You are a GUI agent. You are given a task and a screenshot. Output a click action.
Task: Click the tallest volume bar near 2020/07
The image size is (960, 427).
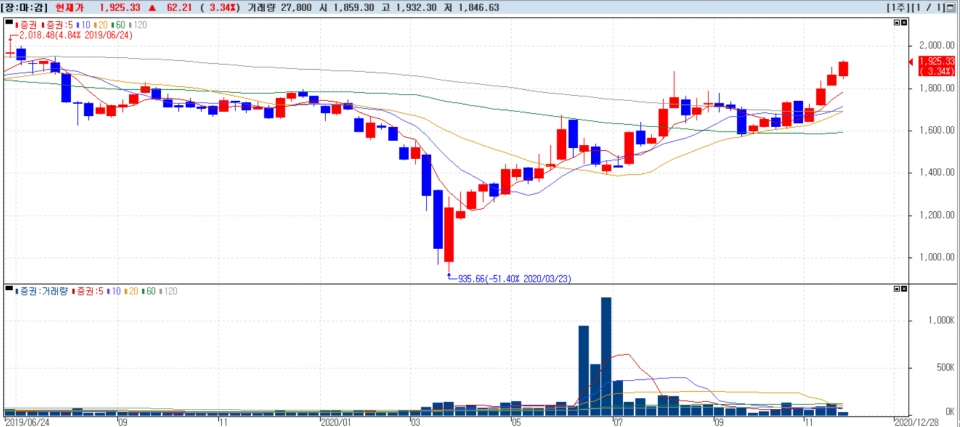pos(606,355)
